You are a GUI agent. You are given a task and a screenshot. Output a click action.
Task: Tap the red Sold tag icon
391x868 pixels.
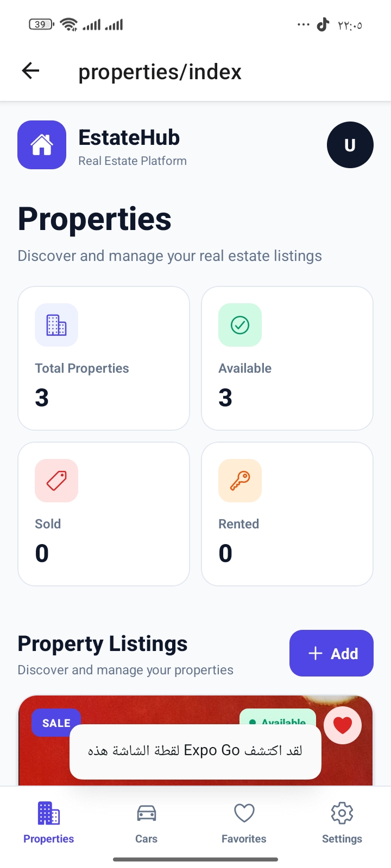coord(56,481)
